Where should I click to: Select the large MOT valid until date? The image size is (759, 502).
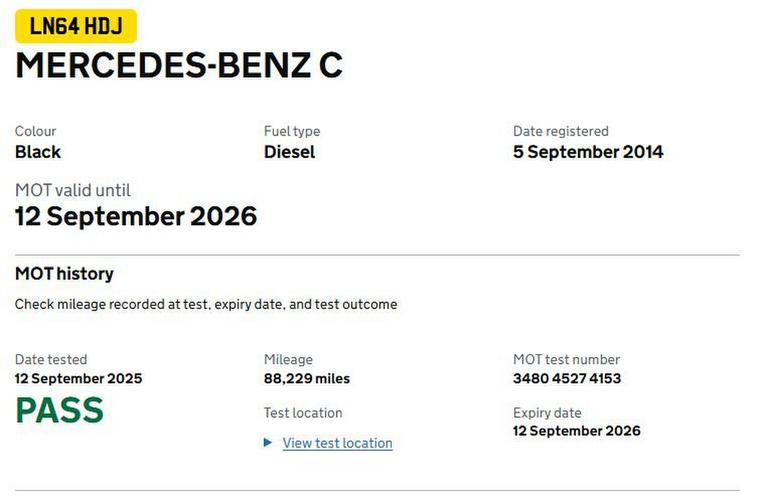[x=136, y=216]
